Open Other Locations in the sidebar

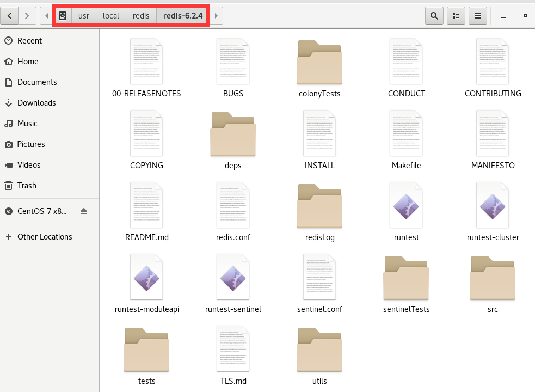50,237
